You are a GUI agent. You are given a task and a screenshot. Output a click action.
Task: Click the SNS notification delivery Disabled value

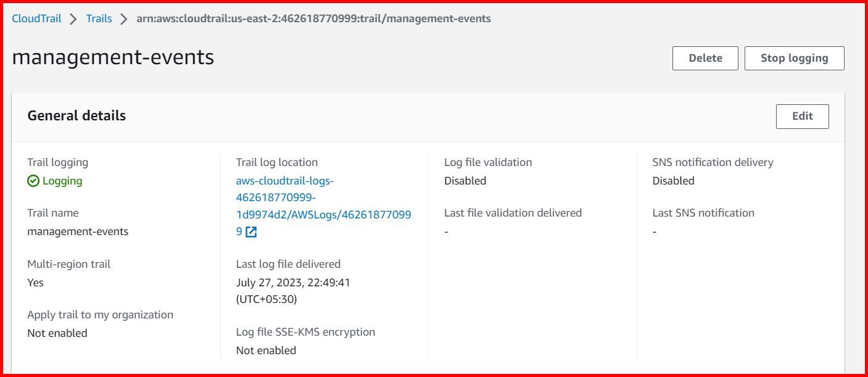coord(674,180)
